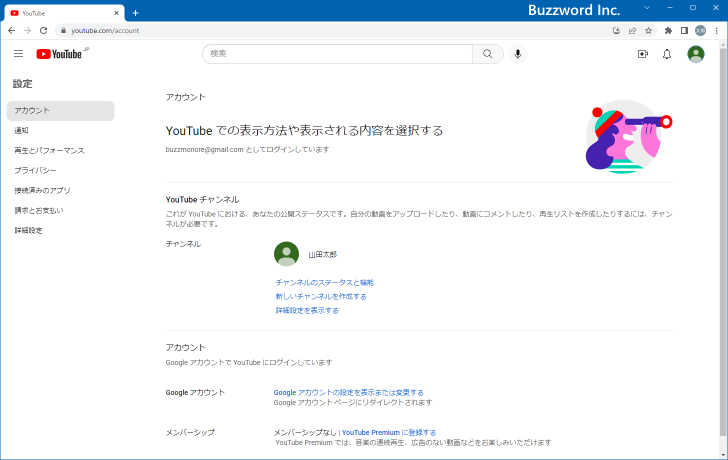This screenshot has width=728, height=460.
Task: Select the YouTube browser tab
Action: point(64,13)
